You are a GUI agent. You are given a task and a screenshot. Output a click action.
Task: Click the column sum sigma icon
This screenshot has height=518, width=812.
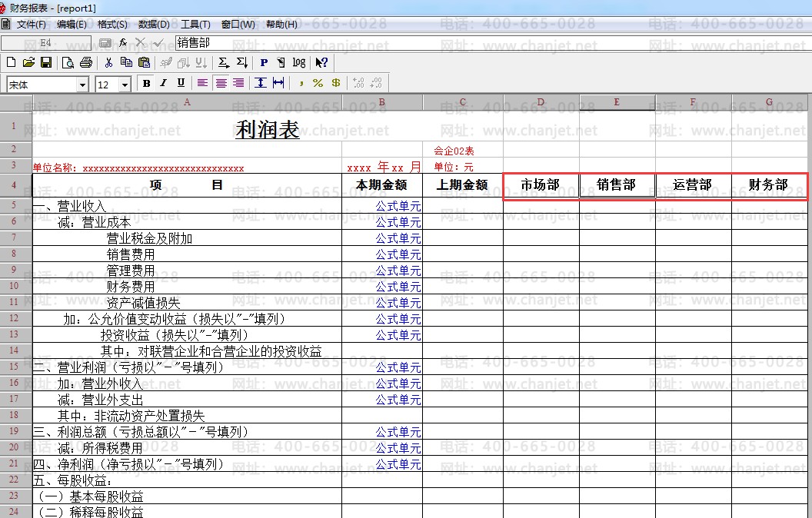coord(242,62)
